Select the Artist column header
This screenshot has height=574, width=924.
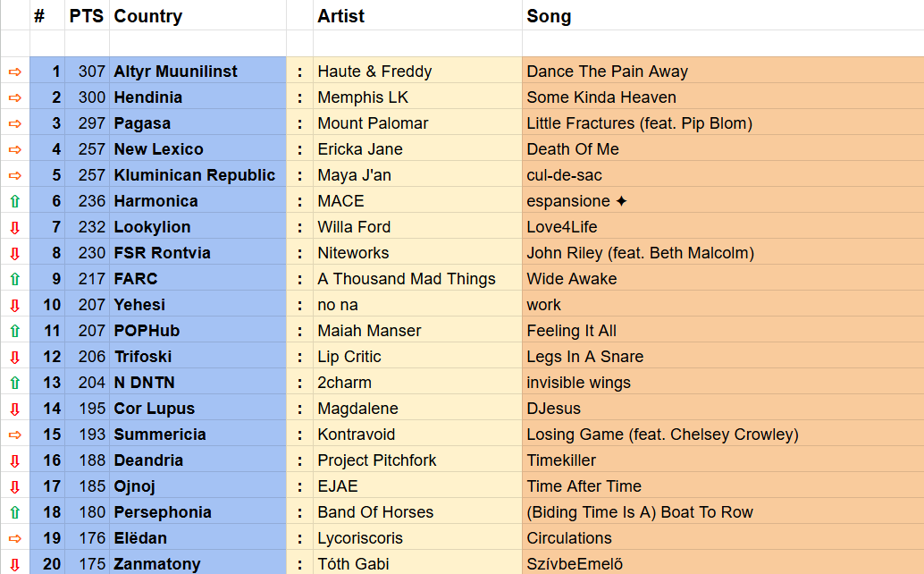click(341, 16)
